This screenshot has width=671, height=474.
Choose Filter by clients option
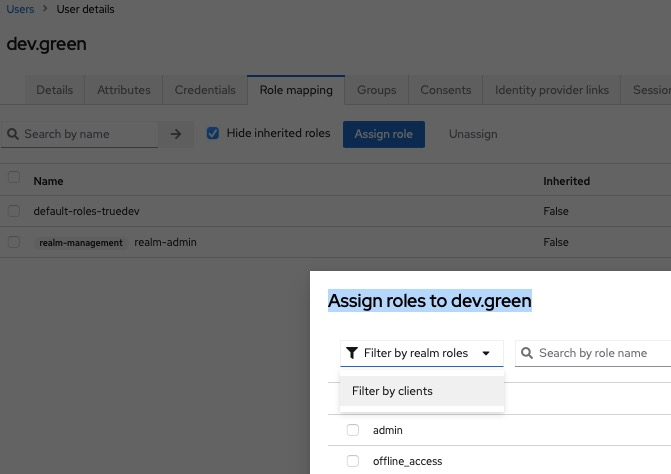click(422, 391)
